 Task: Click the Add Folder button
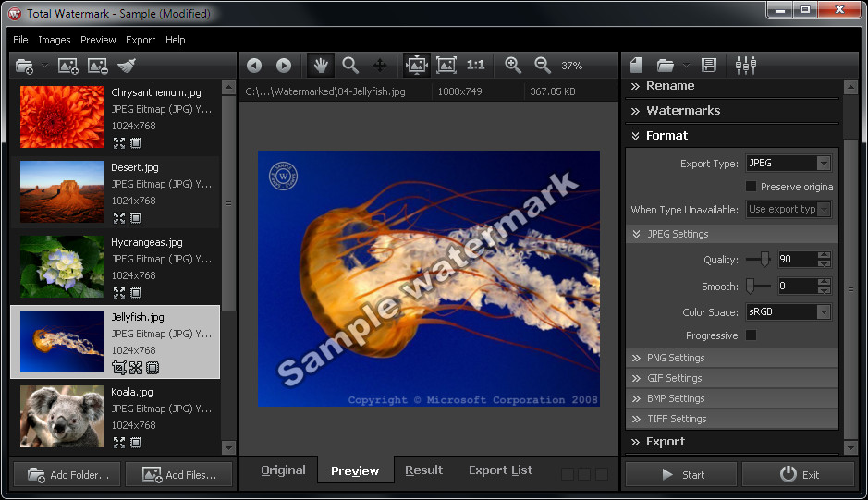pyautogui.click(x=67, y=474)
